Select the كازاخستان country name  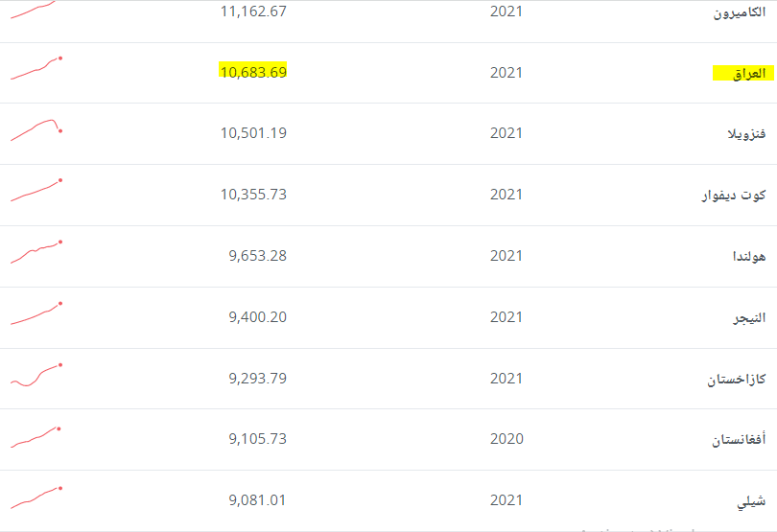click(736, 380)
